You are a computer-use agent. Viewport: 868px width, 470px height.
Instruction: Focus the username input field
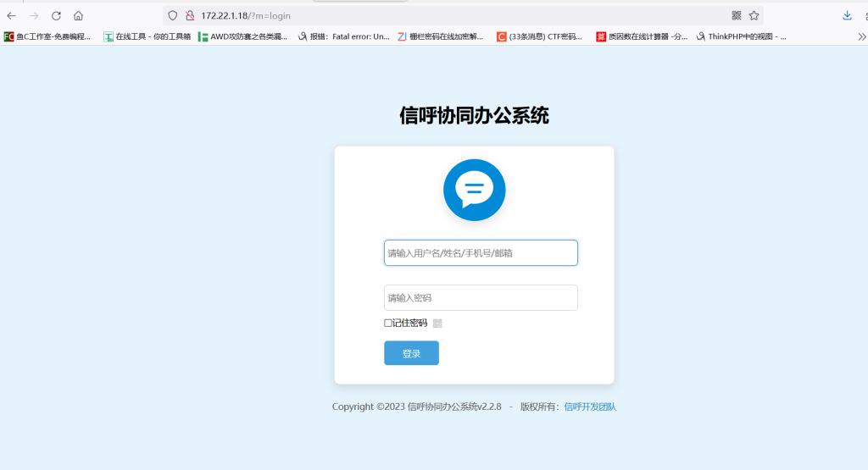[481, 252]
